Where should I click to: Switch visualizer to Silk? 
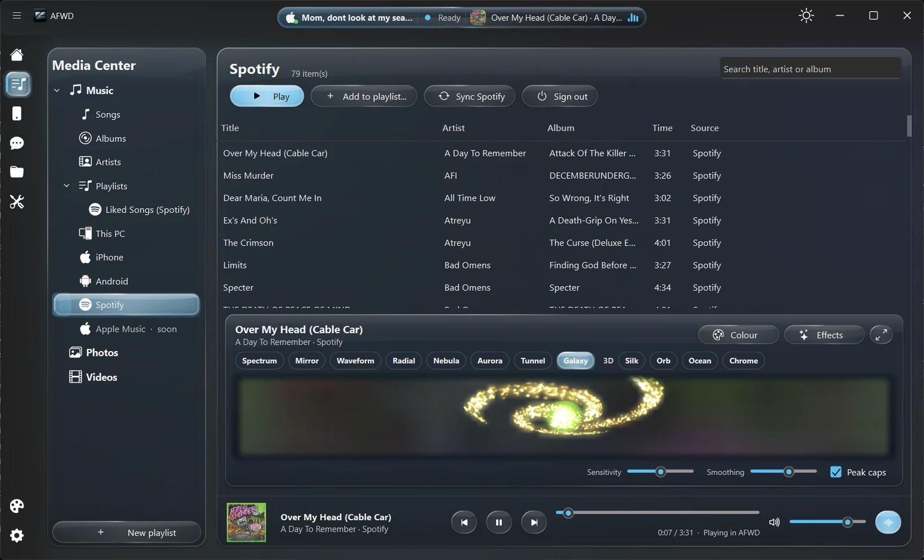(632, 361)
